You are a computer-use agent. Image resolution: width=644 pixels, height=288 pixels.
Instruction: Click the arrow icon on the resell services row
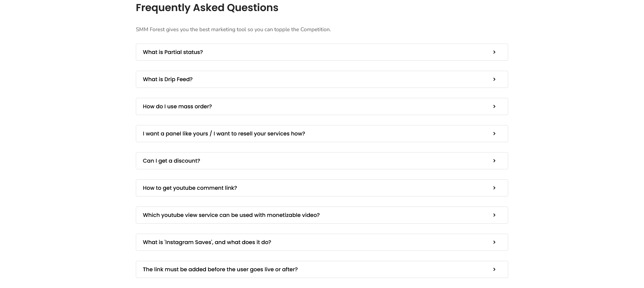click(x=494, y=133)
